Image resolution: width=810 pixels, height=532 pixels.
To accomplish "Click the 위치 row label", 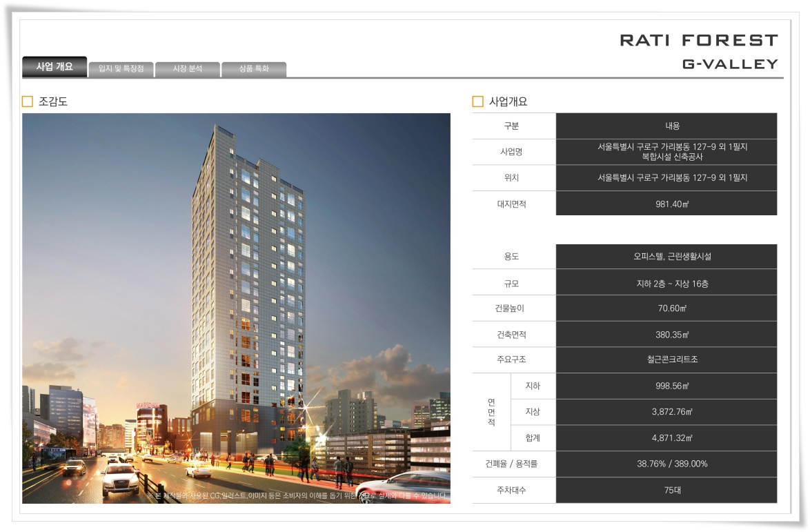I will coord(511,177).
